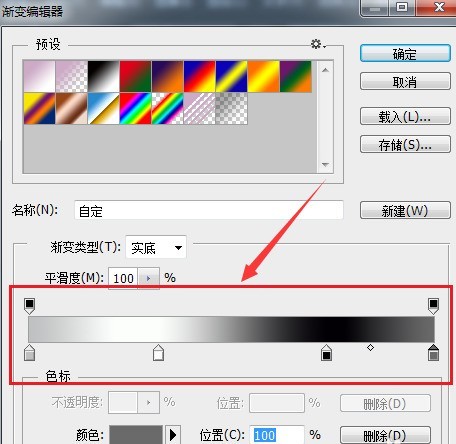The width and height of the screenshot is (456, 444).
Task: Click the presets scrollbar up arrow
Action: [325, 70]
